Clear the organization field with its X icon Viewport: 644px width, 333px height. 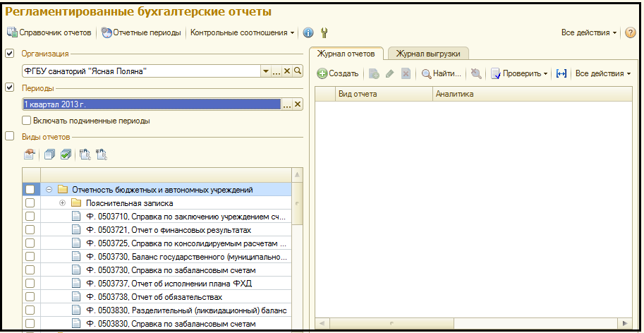(x=287, y=71)
